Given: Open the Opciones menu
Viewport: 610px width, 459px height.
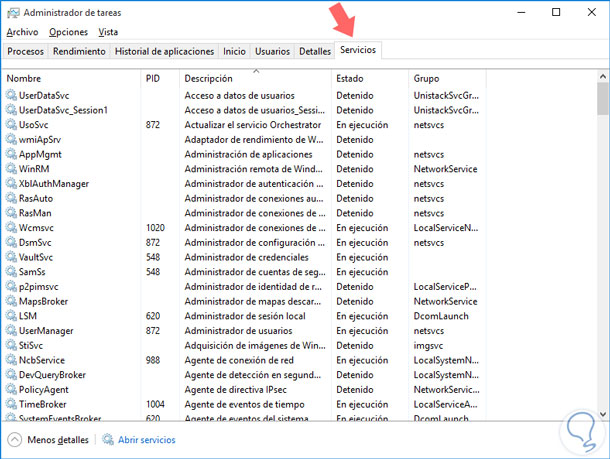Looking at the screenshot, I should [68, 32].
